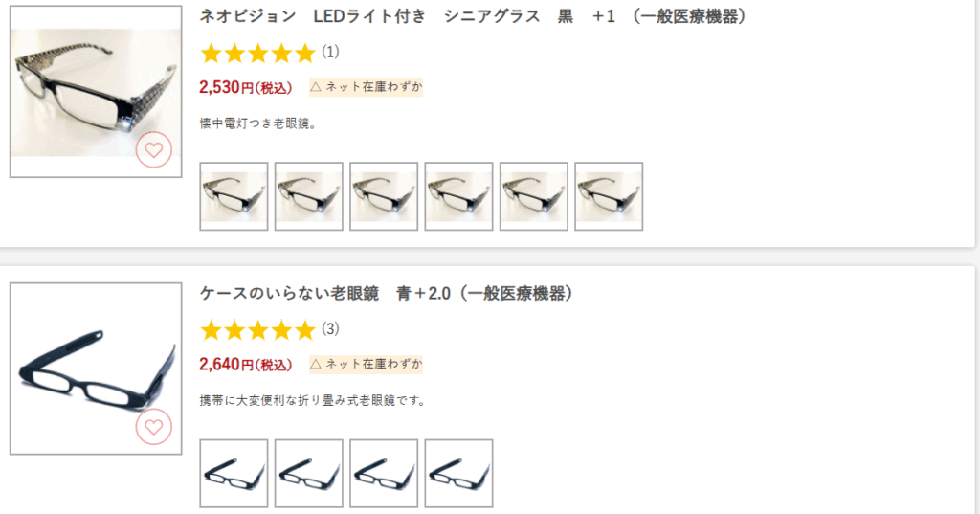Select fourth thumbnail of LED glasses
980x514 pixels.
click(458, 196)
